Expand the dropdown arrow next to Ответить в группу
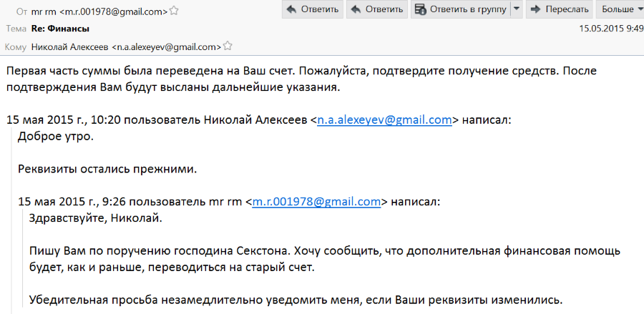This screenshot has width=644, height=314. pos(517,9)
